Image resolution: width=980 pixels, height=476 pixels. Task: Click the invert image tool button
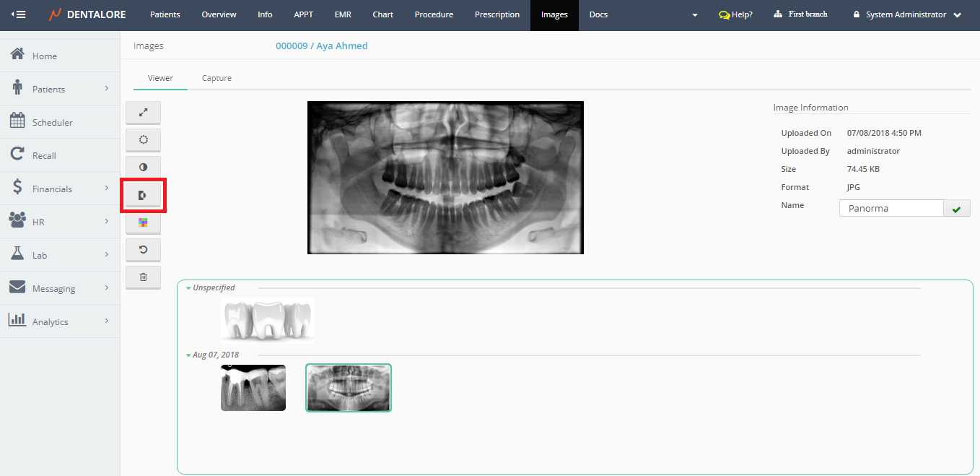[x=143, y=195]
